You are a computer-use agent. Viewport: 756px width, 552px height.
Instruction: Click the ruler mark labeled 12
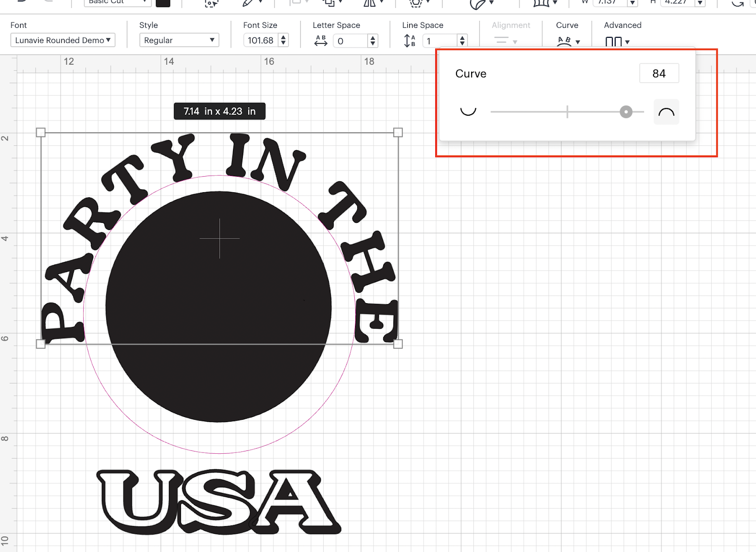[69, 61]
